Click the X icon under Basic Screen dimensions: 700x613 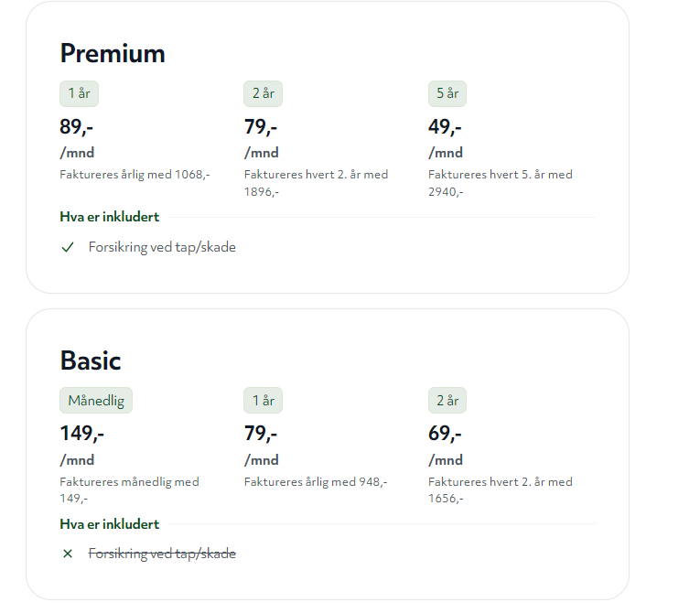68,554
